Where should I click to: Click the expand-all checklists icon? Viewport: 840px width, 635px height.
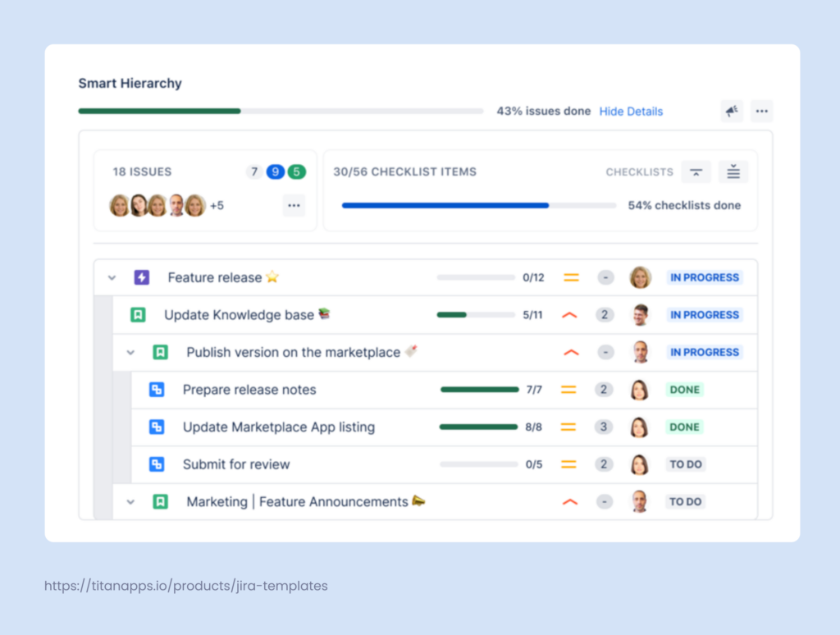point(733,171)
